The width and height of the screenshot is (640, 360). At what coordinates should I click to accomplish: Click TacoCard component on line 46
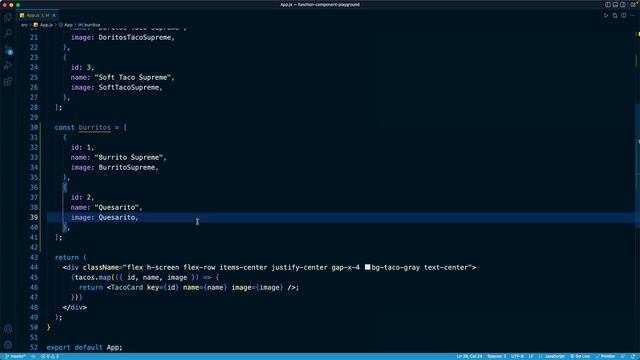coord(127,287)
